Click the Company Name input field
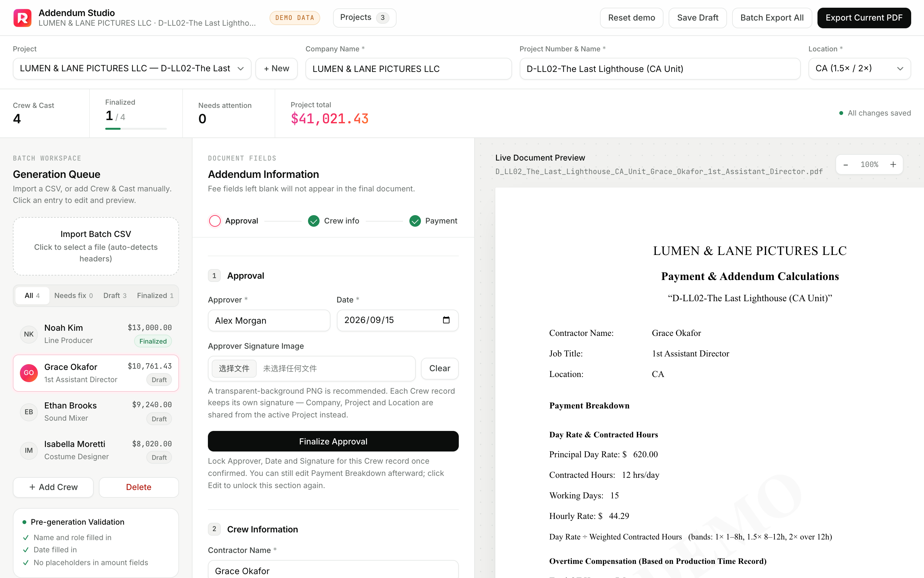924x578 pixels. [408, 68]
